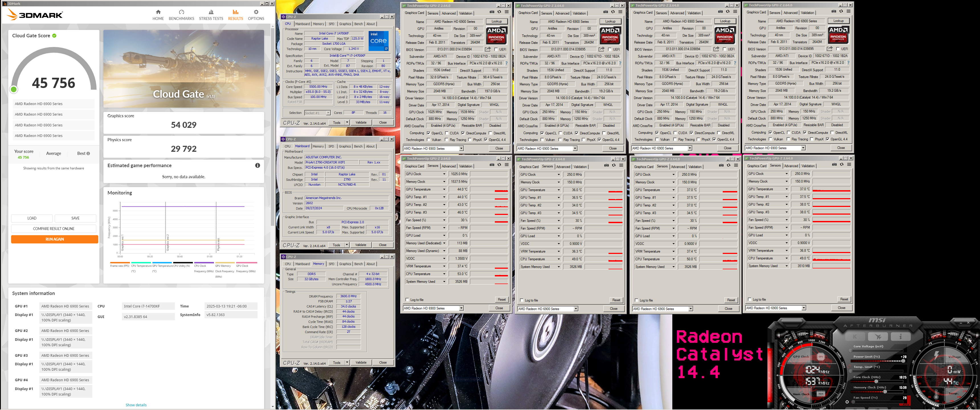Image resolution: width=980 pixels, height=410 pixels.
Task: Click the airplane icon in MSI Afterburner
Action: [878, 337]
